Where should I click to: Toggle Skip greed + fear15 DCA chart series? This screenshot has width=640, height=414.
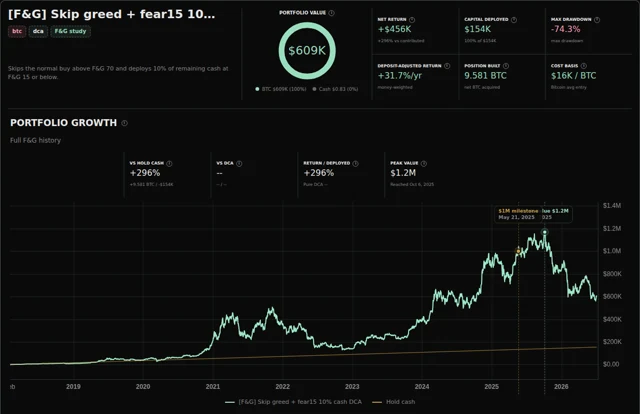(293, 402)
